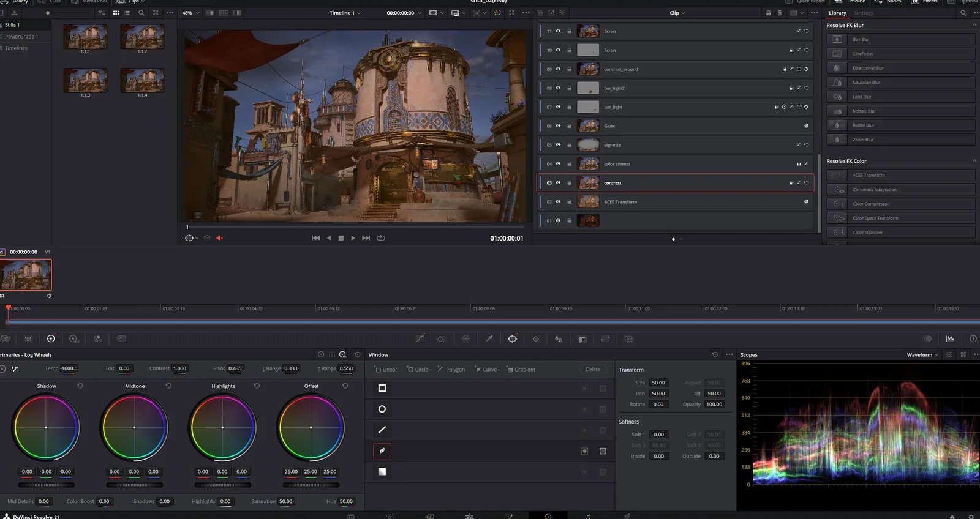Open the 3D palette icon
The width and height of the screenshot is (980, 519).
point(628,338)
